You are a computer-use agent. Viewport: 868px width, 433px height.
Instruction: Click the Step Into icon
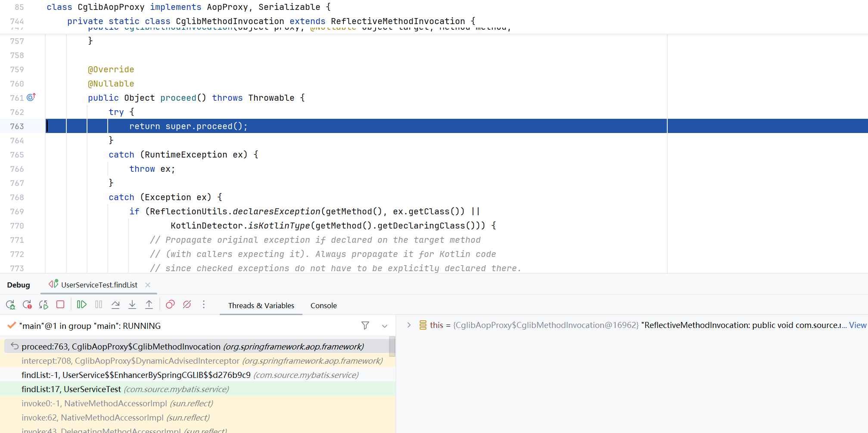(x=132, y=305)
